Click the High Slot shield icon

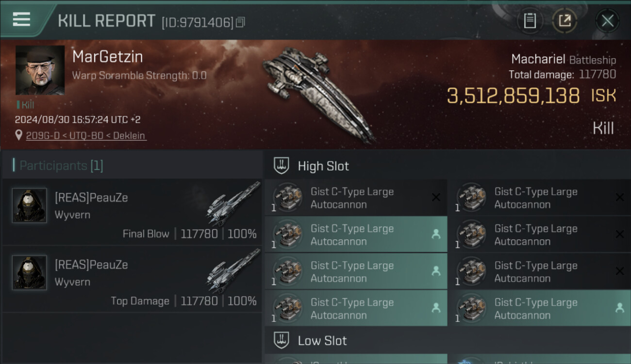click(x=282, y=166)
